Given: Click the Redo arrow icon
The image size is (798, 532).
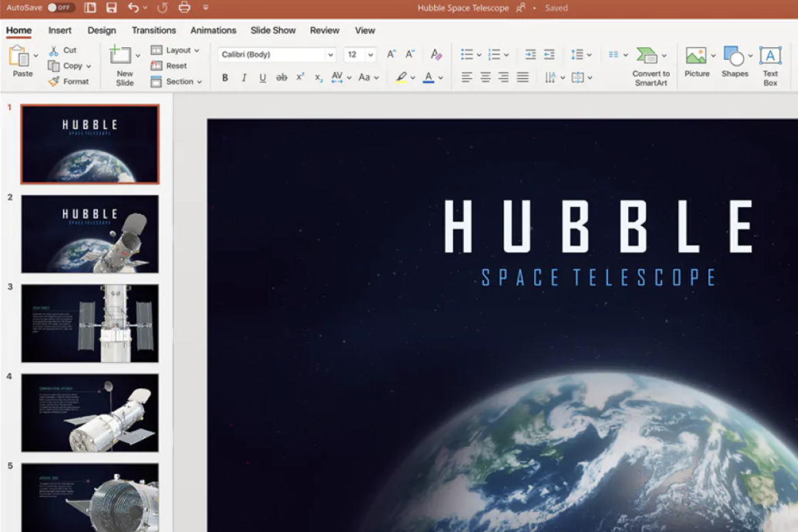Looking at the screenshot, I should [162, 8].
